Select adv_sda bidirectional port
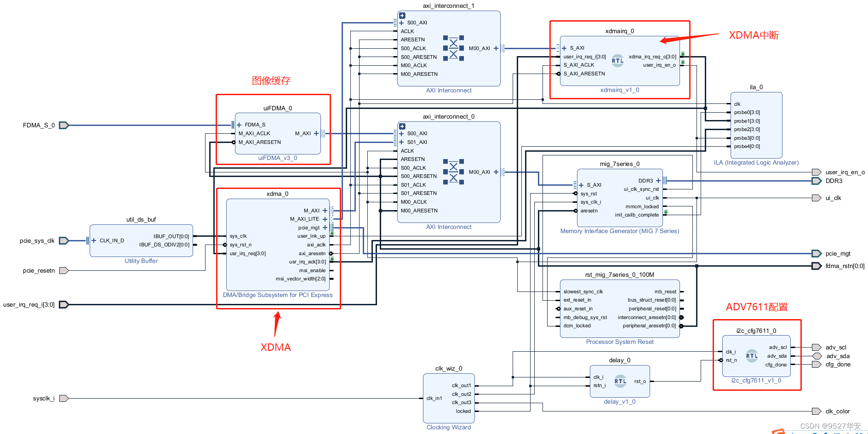Screen dimensions: 868x434 coord(817,356)
